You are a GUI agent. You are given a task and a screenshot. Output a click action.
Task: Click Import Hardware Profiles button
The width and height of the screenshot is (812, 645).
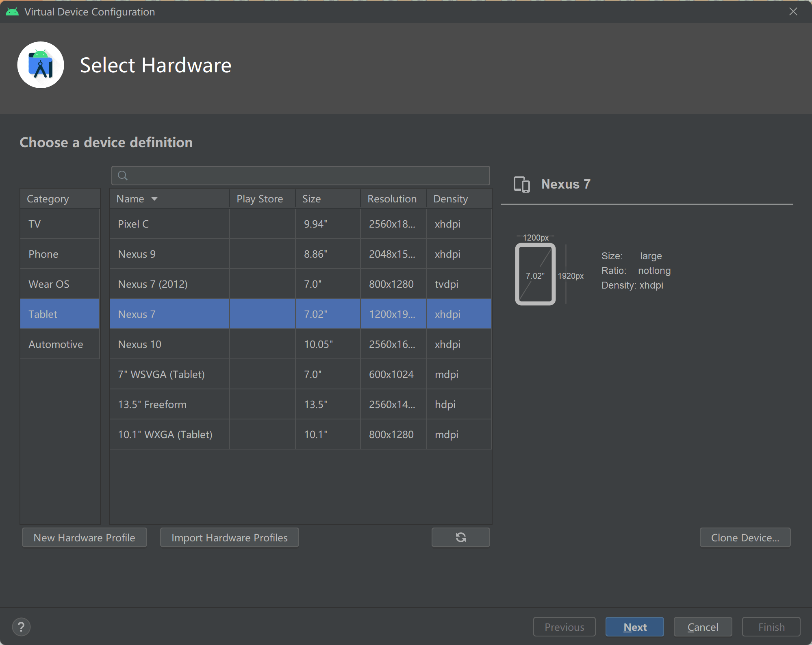pyautogui.click(x=229, y=537)
